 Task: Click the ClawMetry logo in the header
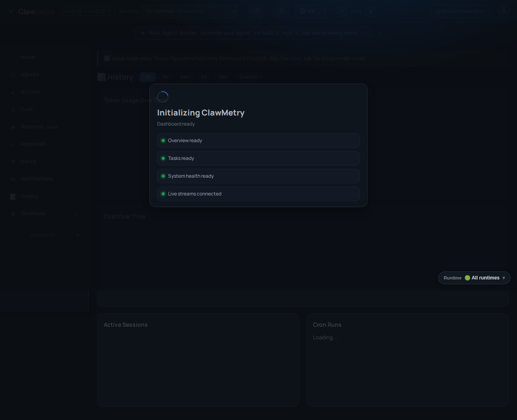(x=32, y=12)
